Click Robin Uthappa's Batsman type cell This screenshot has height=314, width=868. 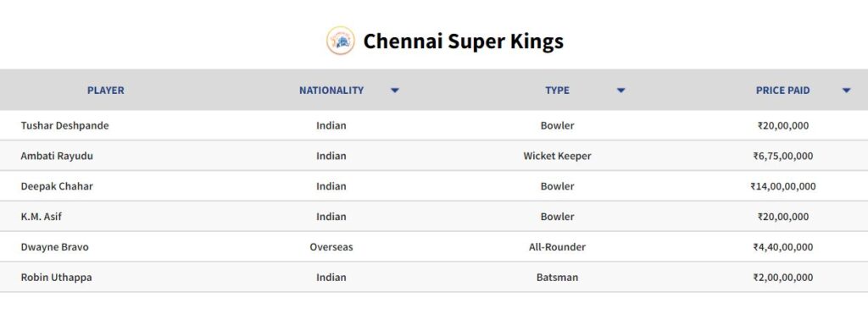558,278
